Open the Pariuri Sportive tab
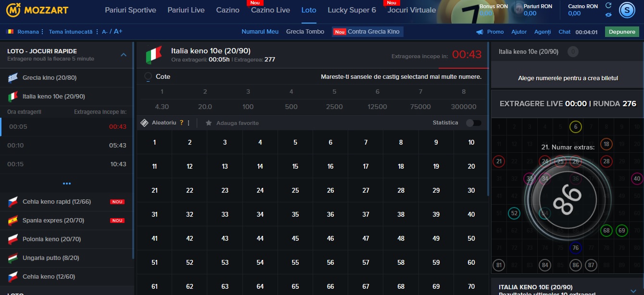The width and height of the screenshot is (644, 295). (x=130, y=10)
